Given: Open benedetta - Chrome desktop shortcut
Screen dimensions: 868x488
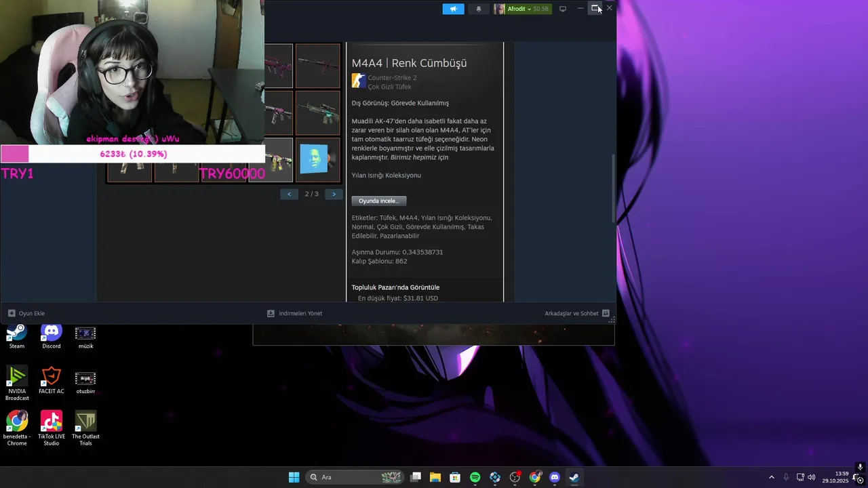Looking at the screenshot, I should click(17, 428).
